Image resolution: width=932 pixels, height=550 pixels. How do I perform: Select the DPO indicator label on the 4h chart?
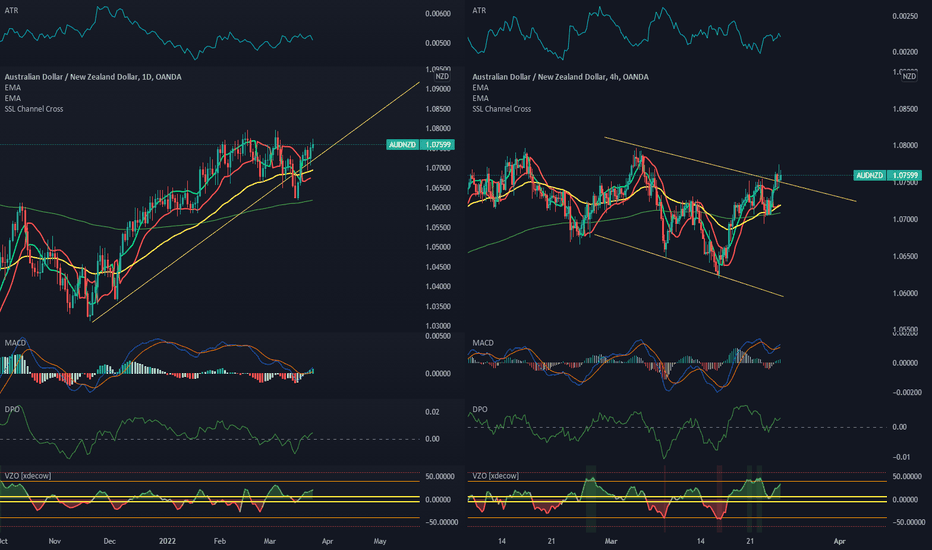[480, 409]
